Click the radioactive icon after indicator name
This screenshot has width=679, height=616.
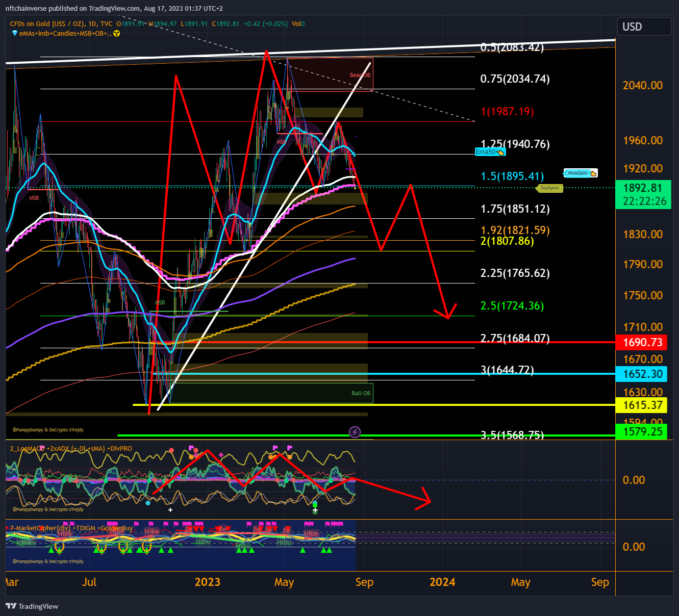pyautogui.click(x=117, y=34)
